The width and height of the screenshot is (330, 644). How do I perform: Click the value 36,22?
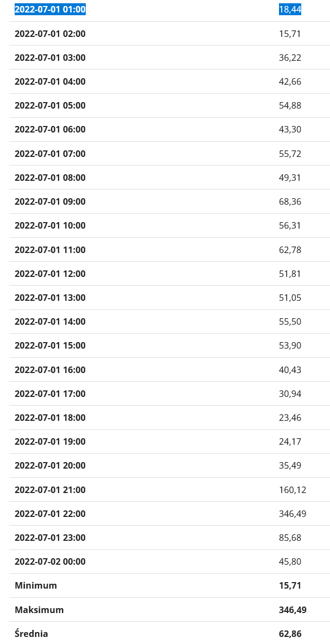coord(290,58)
